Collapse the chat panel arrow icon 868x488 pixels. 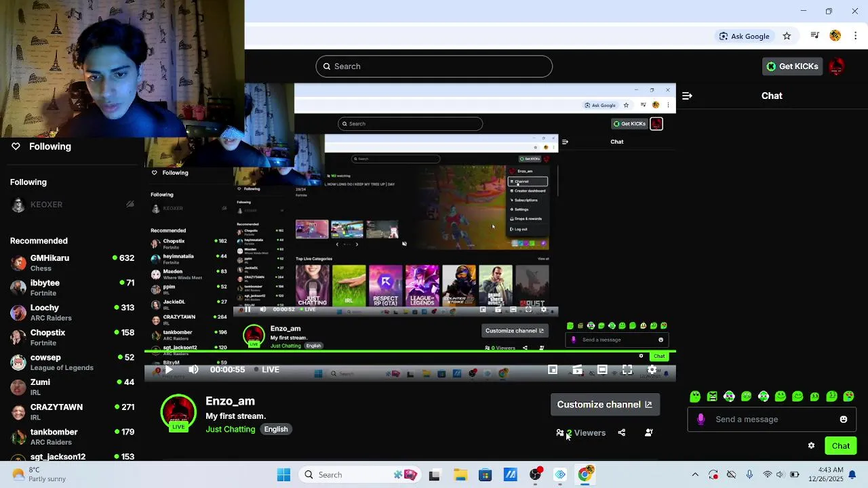pos(687,96)
